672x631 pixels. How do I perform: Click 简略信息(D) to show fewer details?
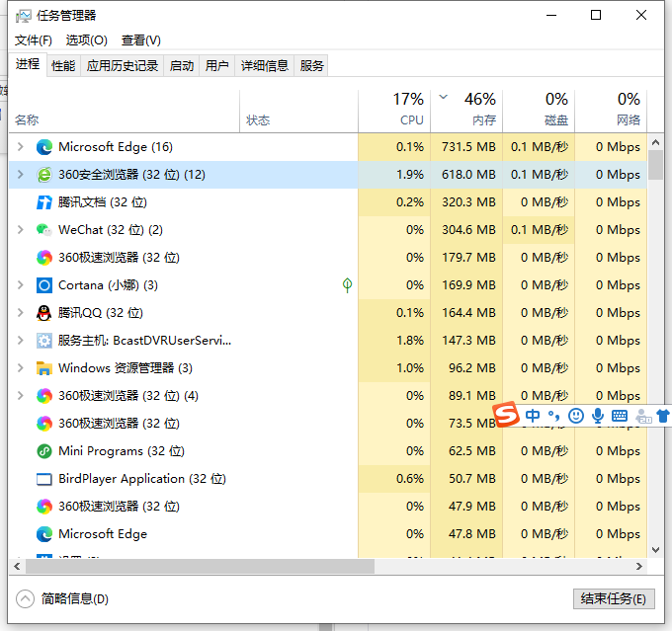point(74,599)
